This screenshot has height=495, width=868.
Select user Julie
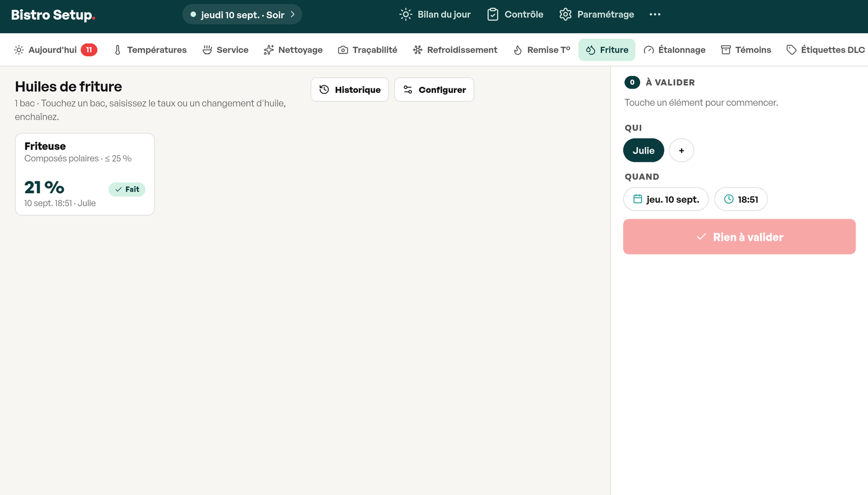click(x=643, y=150)
